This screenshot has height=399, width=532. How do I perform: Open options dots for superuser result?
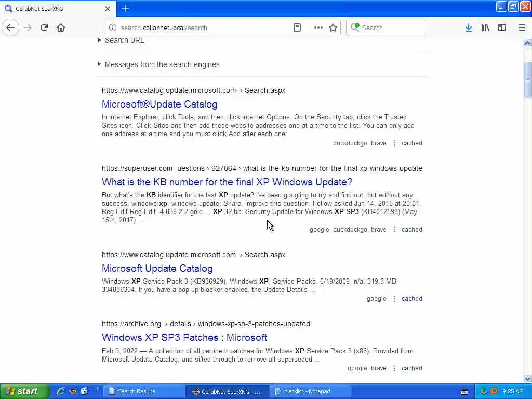[x=394, y=229]
